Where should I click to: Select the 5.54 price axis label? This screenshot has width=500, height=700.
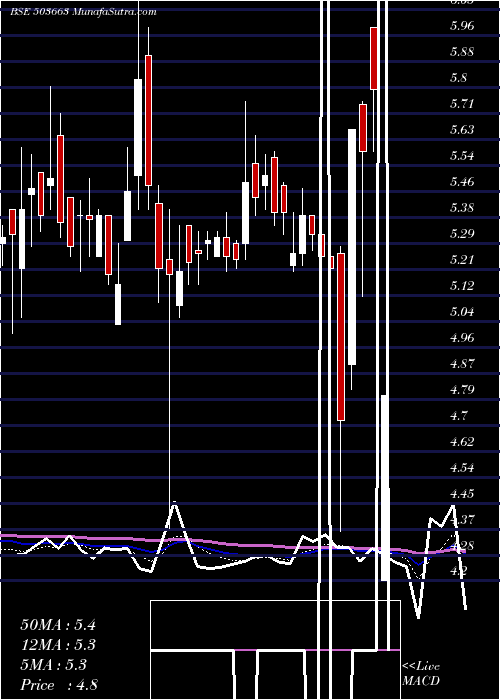[x=462, y=156]
